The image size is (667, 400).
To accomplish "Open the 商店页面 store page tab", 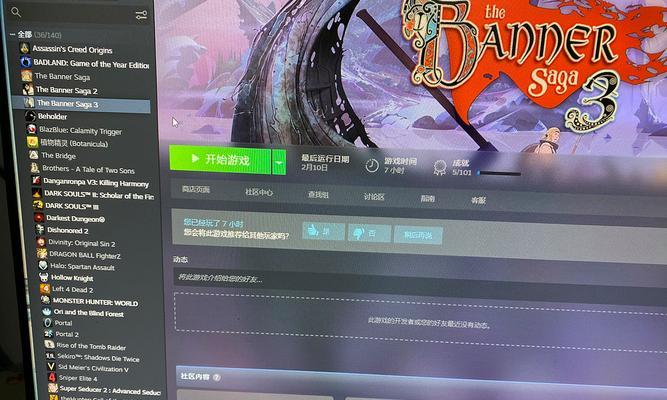I will coord(196,189).
